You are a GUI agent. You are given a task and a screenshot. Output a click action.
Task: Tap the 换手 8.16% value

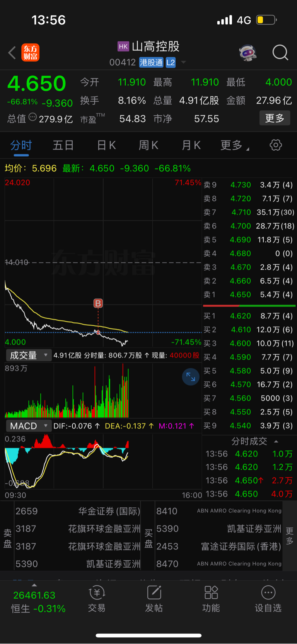(x=132, y=101)
